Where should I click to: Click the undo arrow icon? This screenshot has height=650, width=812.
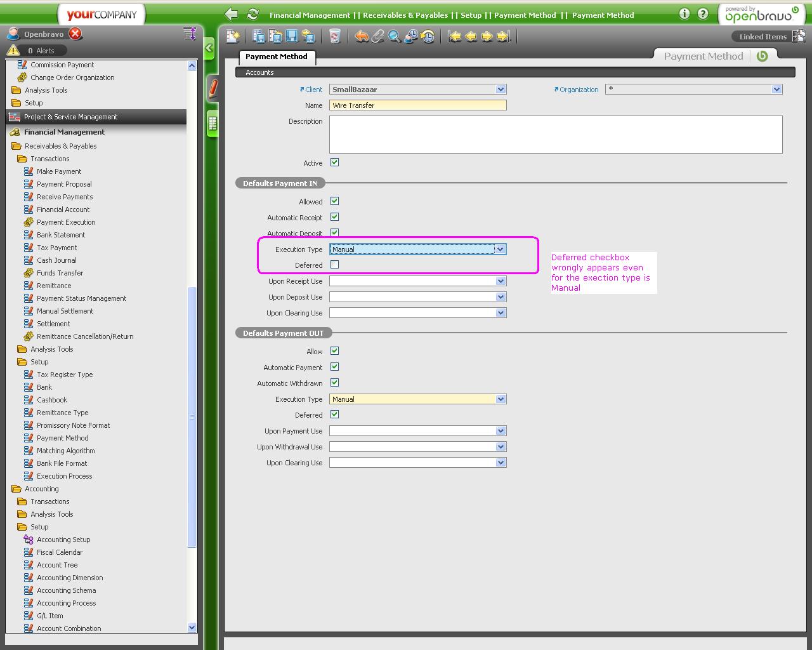click(362, 36)
